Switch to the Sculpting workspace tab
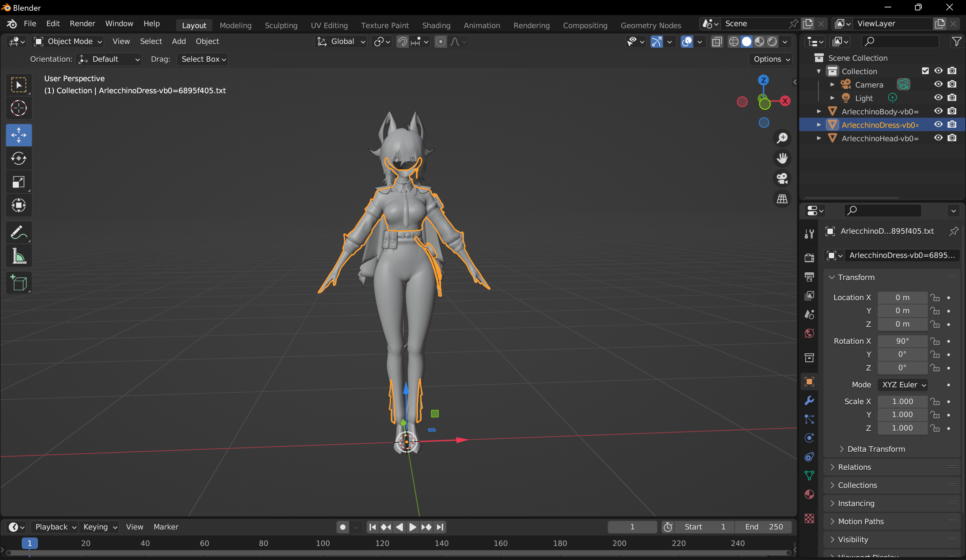966x560 pixels. 281,25
